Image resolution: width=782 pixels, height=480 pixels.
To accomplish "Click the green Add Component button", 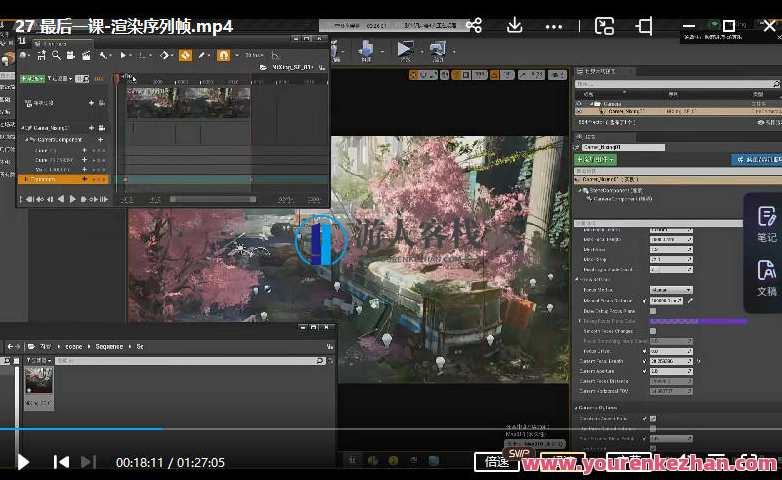I will 596,159.
